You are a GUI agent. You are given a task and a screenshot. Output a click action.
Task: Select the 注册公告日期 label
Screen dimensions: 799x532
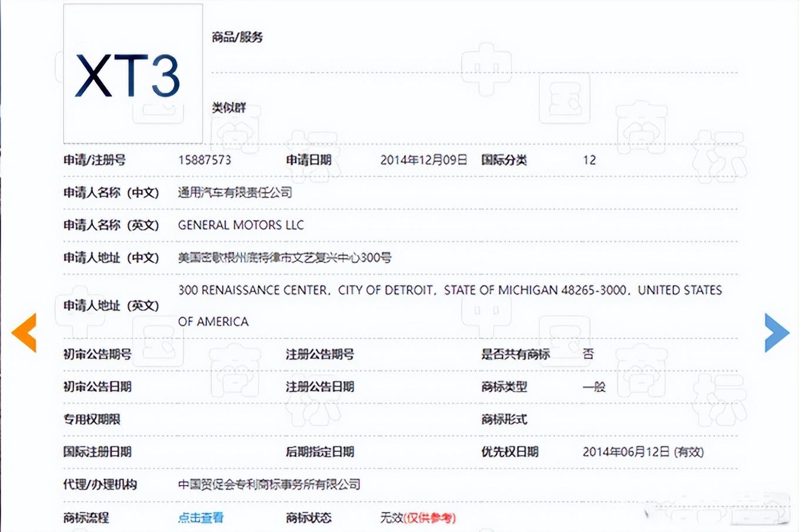[x=320, y=386]
